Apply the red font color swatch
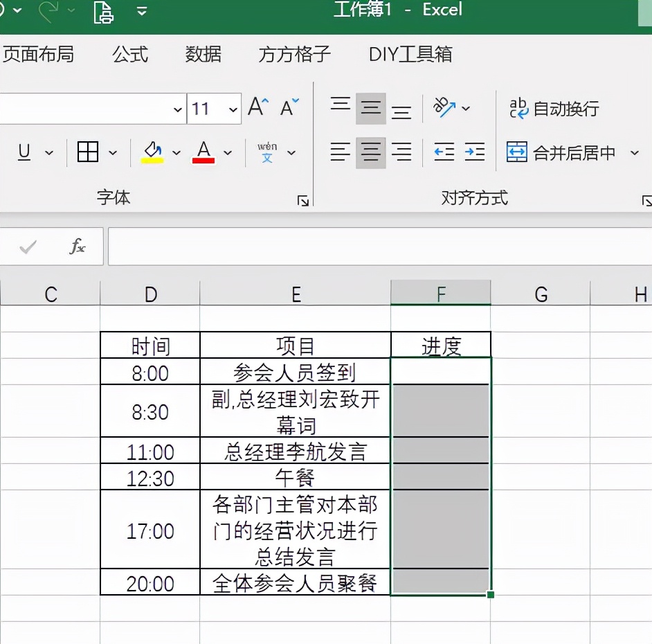The height and width of the screenshot is (644, 652). point(205,159)
